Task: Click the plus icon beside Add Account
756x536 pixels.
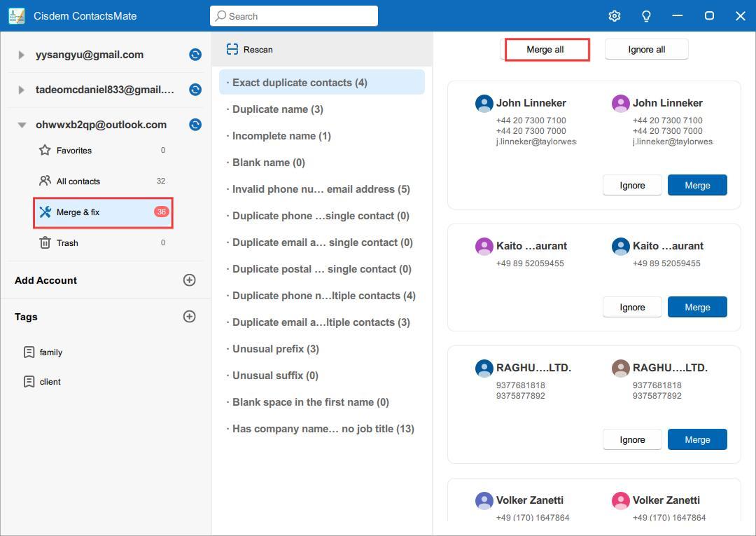Action: click(189, 280)
